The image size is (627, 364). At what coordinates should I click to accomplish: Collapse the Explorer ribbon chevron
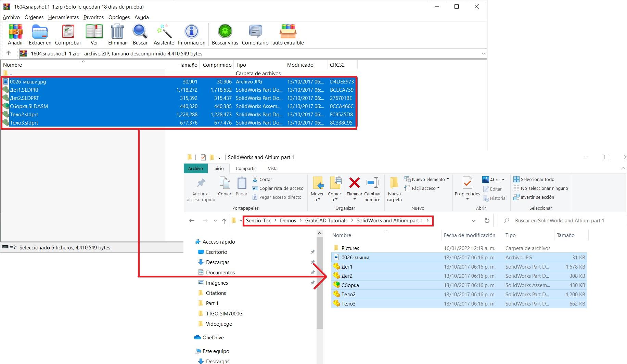pos(623,168)
